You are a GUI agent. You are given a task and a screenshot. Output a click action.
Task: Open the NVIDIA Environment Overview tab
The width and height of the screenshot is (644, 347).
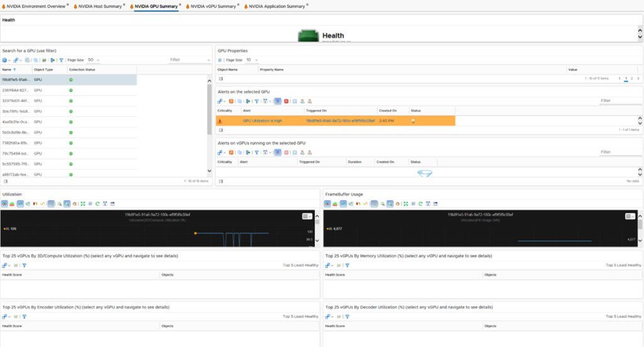[36, 6]
